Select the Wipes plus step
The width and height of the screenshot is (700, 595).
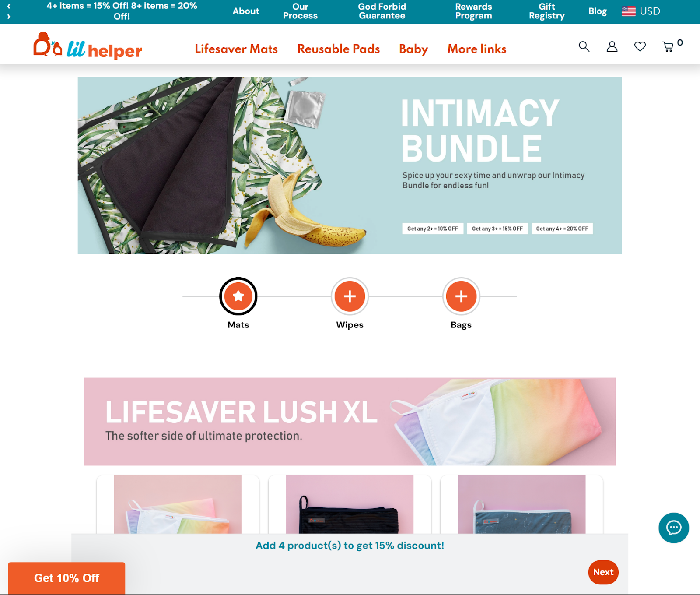(350, 296)
